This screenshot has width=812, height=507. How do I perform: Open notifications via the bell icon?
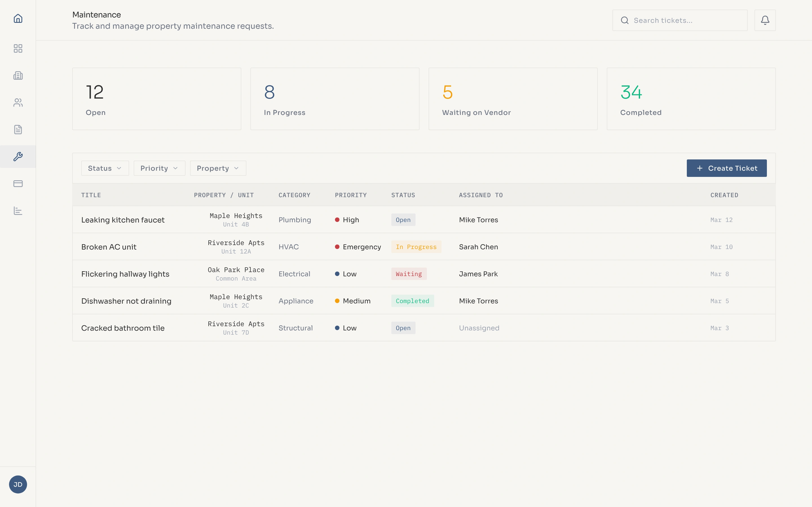click(765, 20)
